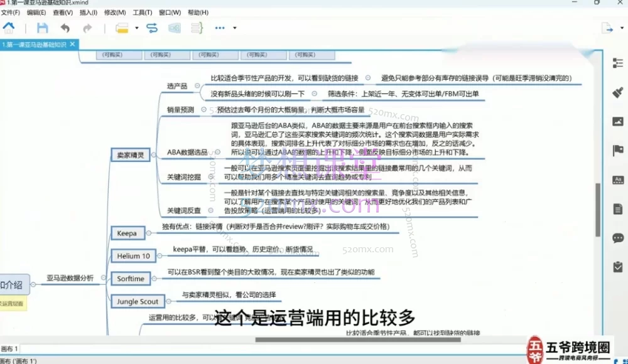
Task: Open the Markers flag panel
Action: point(617,151)
